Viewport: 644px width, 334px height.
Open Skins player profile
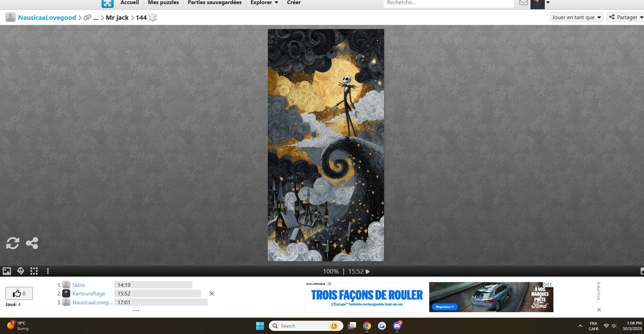[x=79, y=285]
